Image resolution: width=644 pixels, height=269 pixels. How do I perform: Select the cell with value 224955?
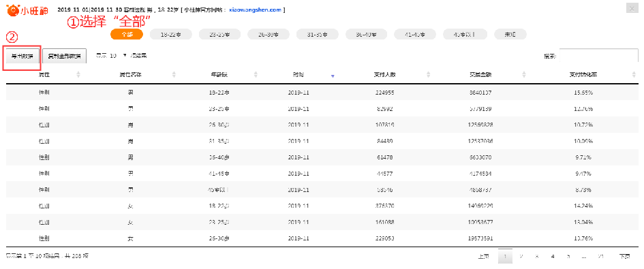(385, 93)
